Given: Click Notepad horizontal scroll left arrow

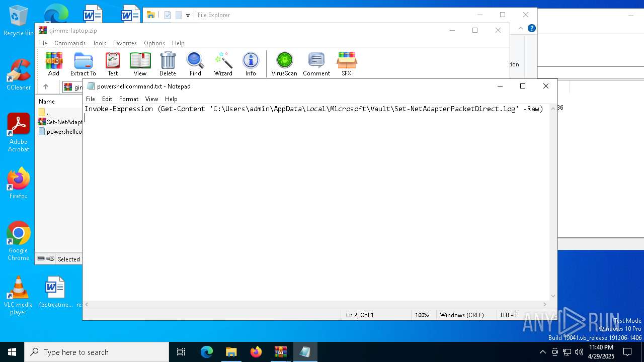Looking at the screenshot, I should (87, 305).
